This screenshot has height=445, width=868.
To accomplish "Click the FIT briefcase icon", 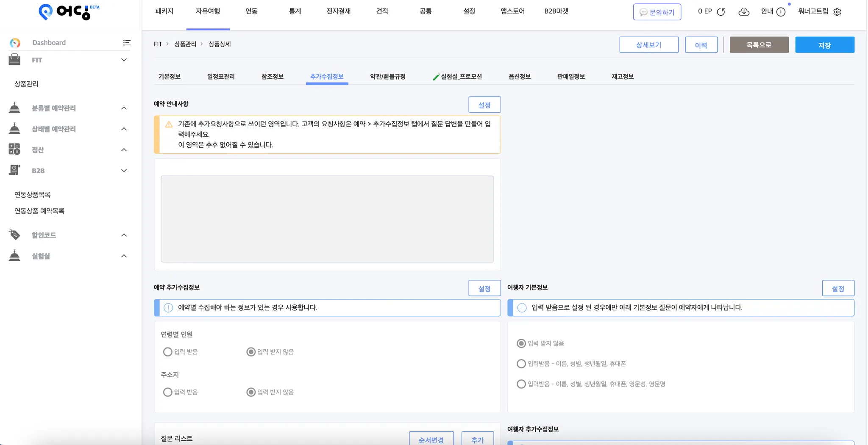I will (x=14, y=60).
